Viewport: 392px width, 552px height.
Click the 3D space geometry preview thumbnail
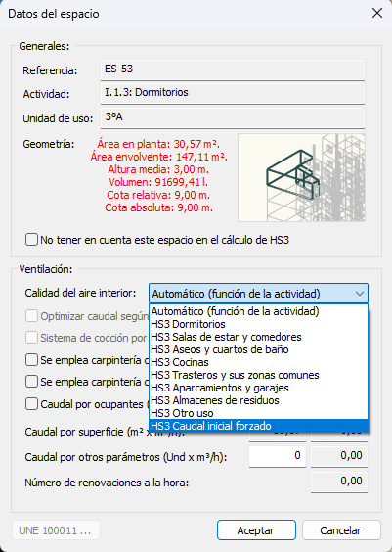click(x=301, y=177)
